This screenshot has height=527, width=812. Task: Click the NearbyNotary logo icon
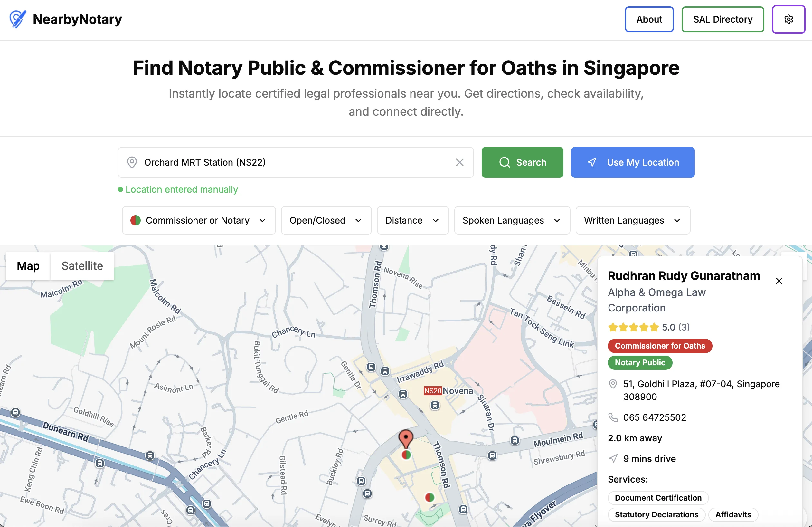pyautogui.click(x=17, y=19)
